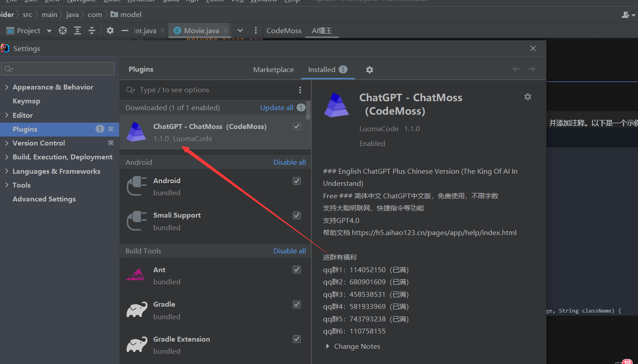Click the project-level icon beside Version Control
Viewport: 638px width, 364px height.
pos(111,143)
